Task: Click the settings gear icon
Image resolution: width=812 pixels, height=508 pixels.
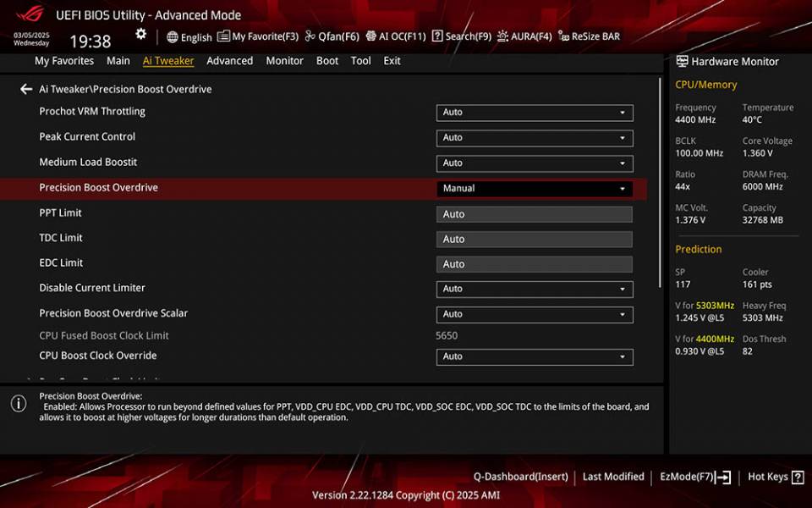Action: click(x=141, y=34)
